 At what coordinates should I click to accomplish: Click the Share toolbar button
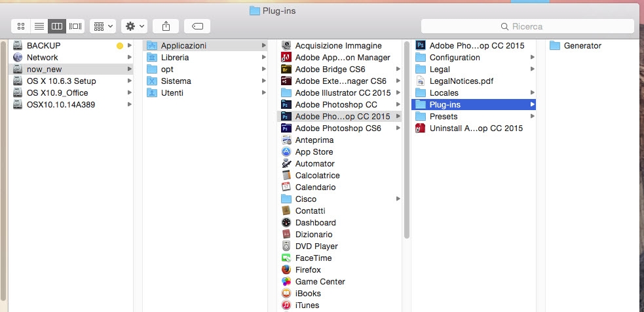point(166,26)
